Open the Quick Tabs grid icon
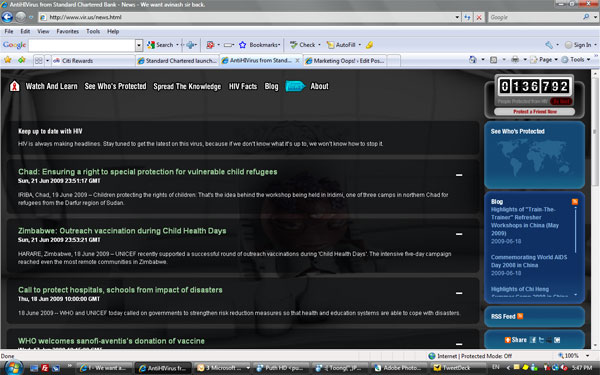The image size is (600, 375). click(38, 60)
